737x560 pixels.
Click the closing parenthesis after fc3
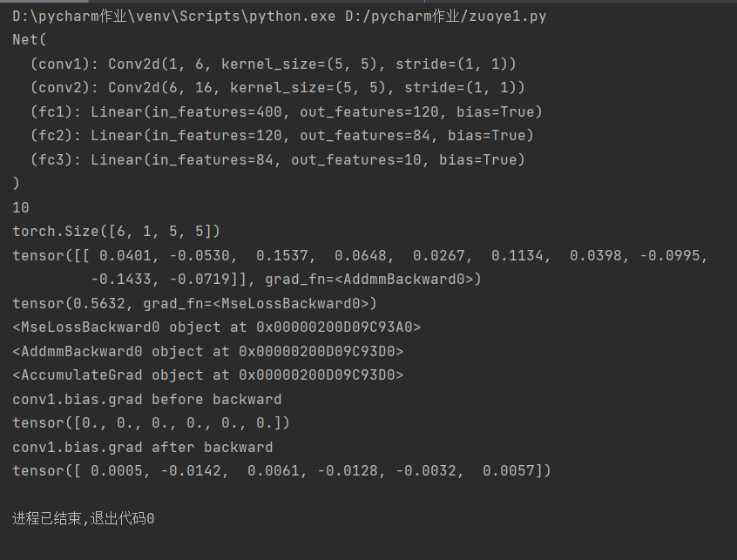[16, 184]
